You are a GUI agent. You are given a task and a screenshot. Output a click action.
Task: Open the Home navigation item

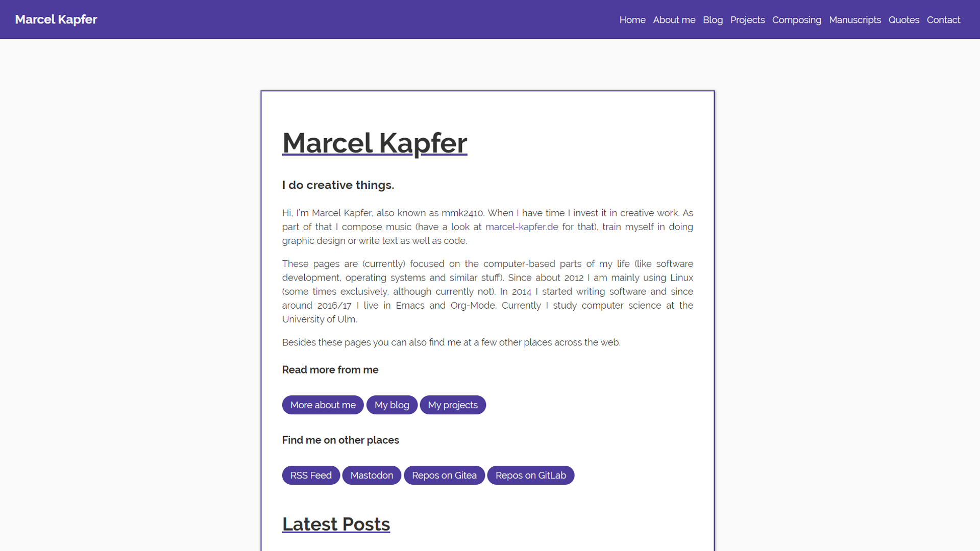(x=631, y=19)
